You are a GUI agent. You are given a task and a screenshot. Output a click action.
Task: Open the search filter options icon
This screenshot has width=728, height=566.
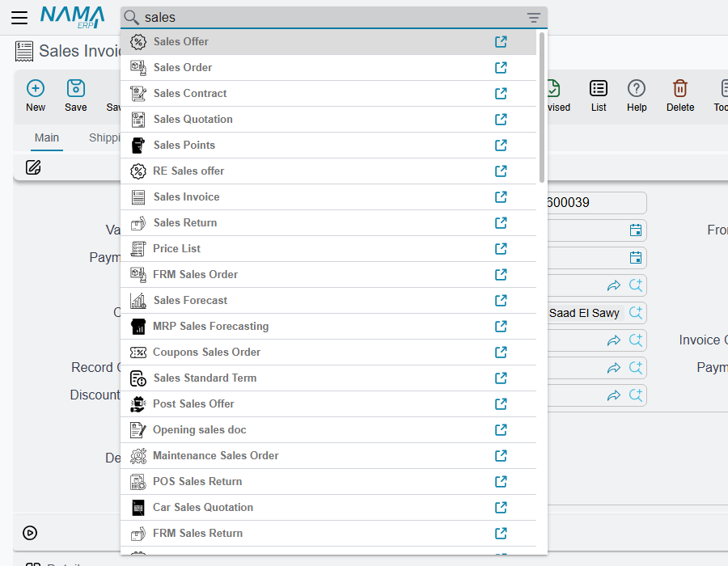tap(534, 18)
